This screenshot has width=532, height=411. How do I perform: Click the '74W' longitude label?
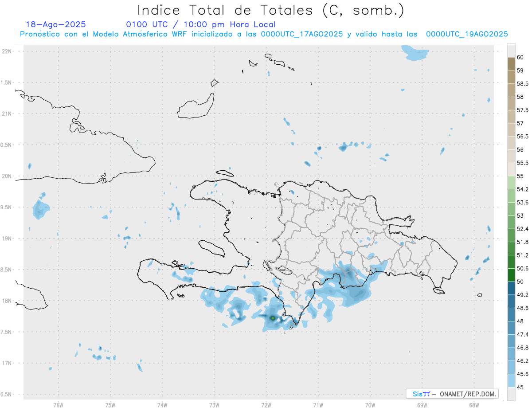click(x=162, y=405)
